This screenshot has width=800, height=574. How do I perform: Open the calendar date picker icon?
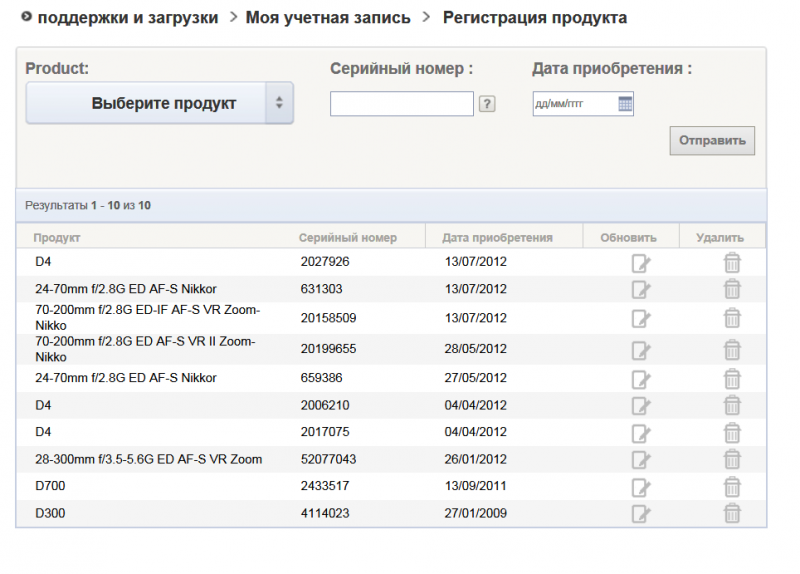pyautogui.click(x=625, y=104)
